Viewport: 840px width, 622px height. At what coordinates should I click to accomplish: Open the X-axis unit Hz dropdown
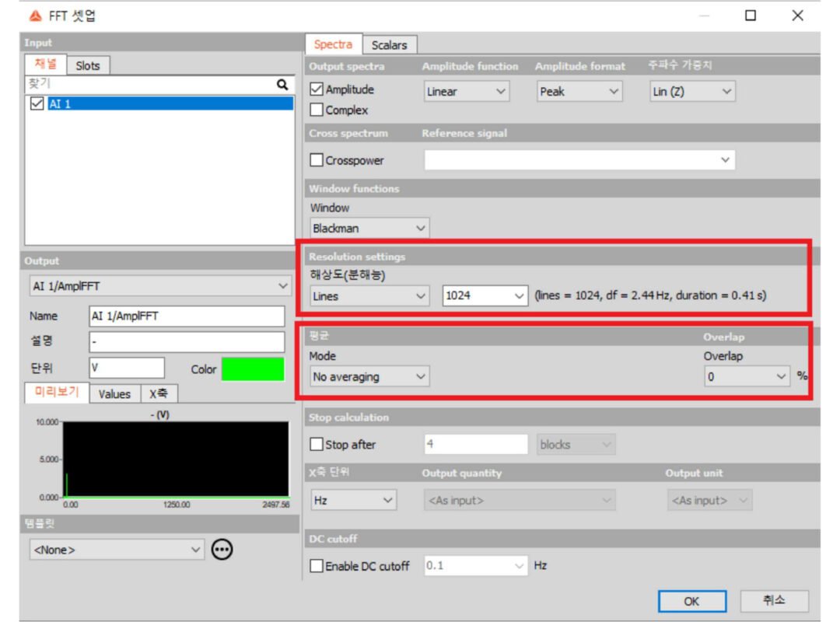(354, 500)
